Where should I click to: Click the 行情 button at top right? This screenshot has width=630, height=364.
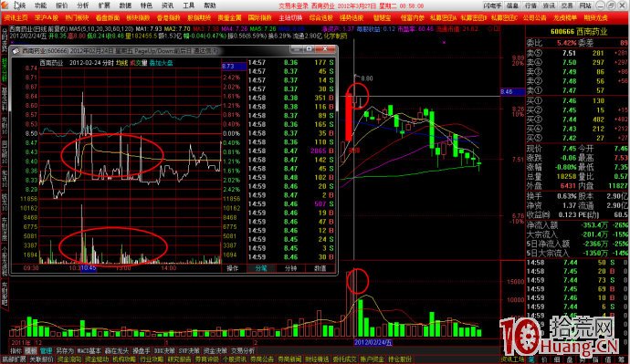(530, 5)
